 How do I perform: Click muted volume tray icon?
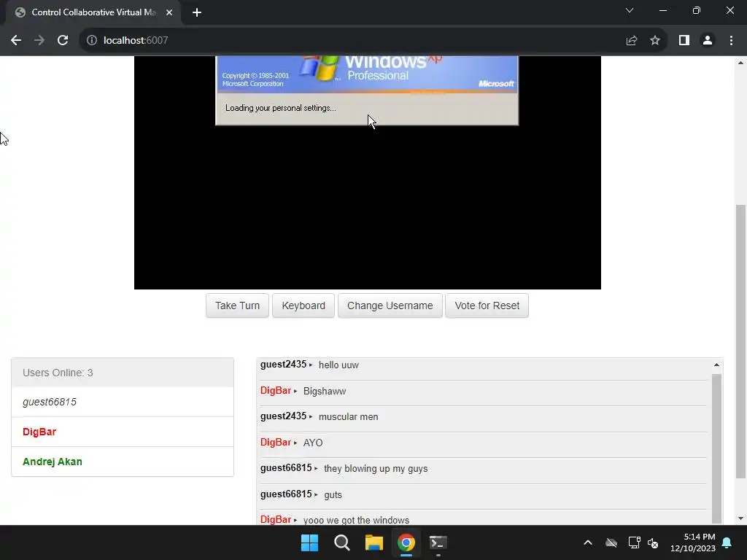click(653, 542)
